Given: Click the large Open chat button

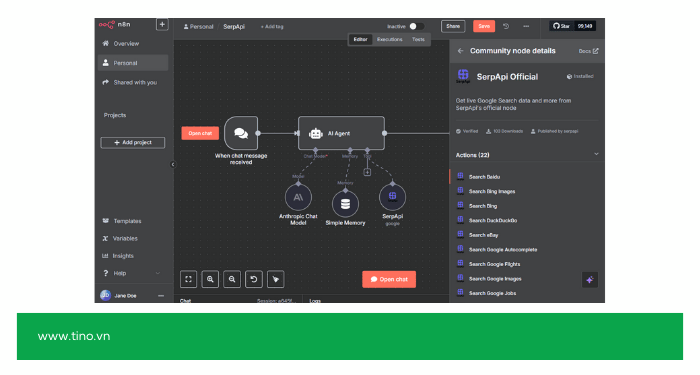Looking at the screenshot, I should click(389, 279).
